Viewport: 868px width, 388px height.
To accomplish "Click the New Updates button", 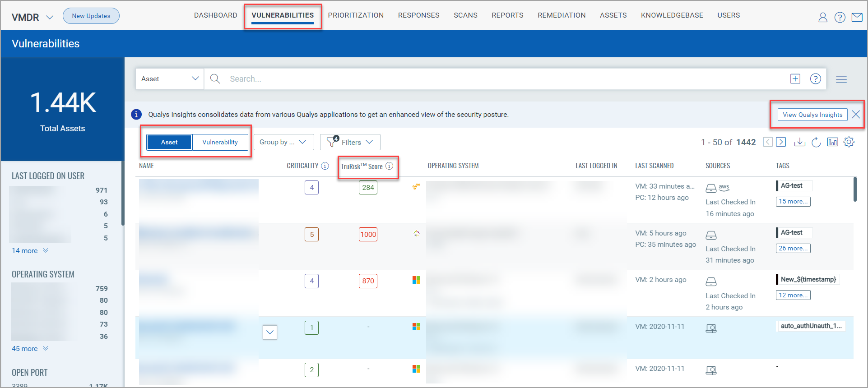I will 91,16.
